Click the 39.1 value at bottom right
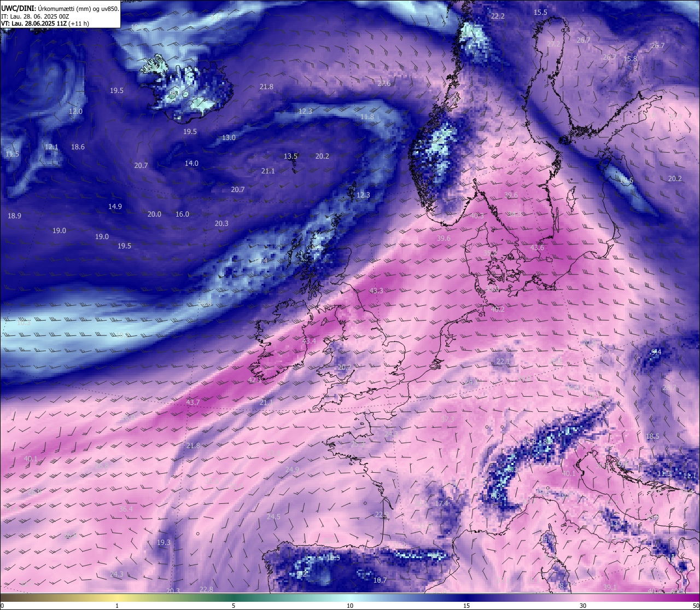700x610 pixels. point(610,587)
